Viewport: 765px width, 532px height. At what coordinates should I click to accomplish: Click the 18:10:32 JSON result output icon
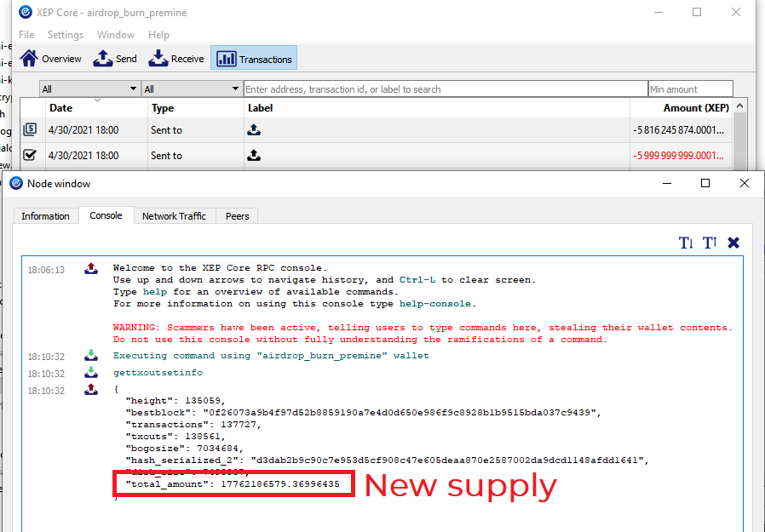pos(91,390)
